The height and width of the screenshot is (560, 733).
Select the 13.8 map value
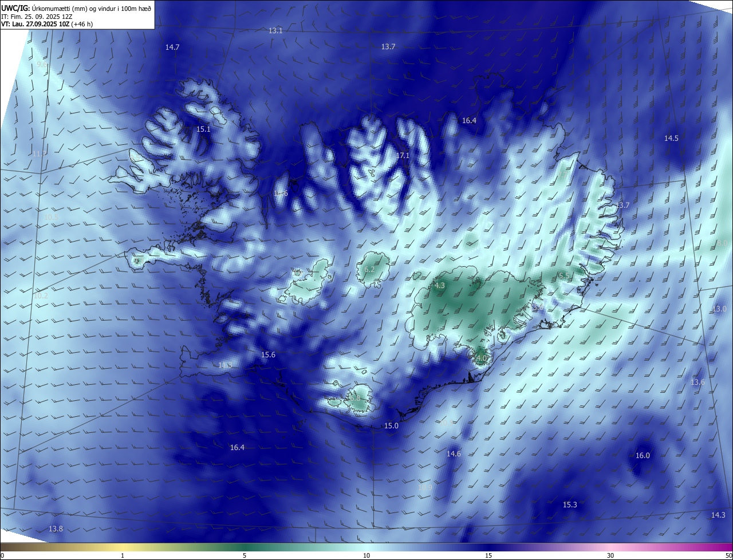click(x=56, y=529)
